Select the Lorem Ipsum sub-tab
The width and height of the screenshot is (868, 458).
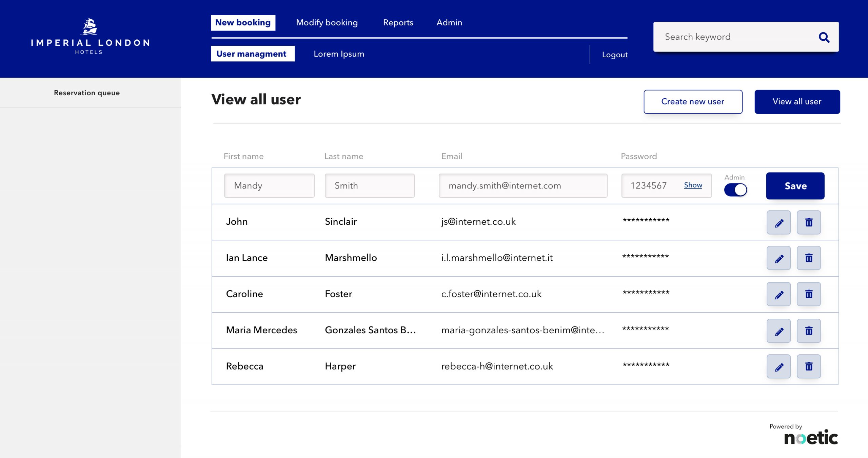tap(338, 54)
